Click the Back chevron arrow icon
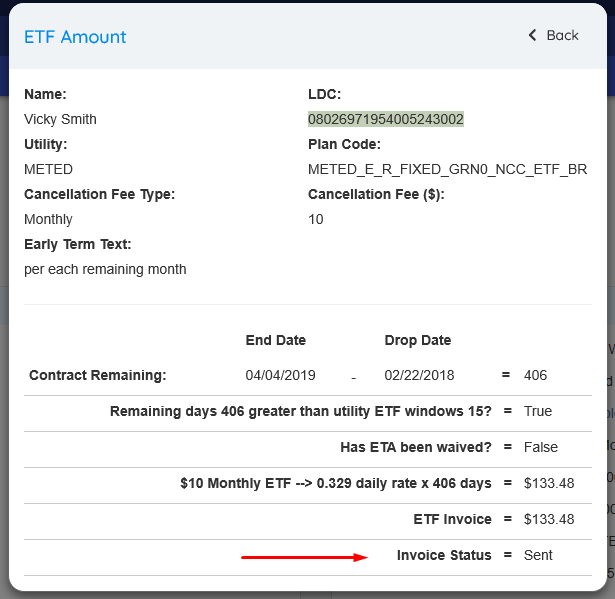 [532, 35]
